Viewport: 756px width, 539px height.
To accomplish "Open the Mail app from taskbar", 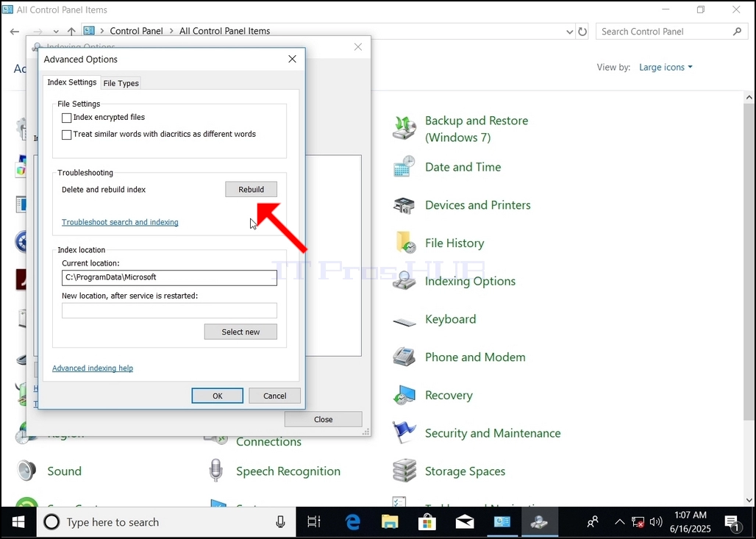I will click(465, 522).
